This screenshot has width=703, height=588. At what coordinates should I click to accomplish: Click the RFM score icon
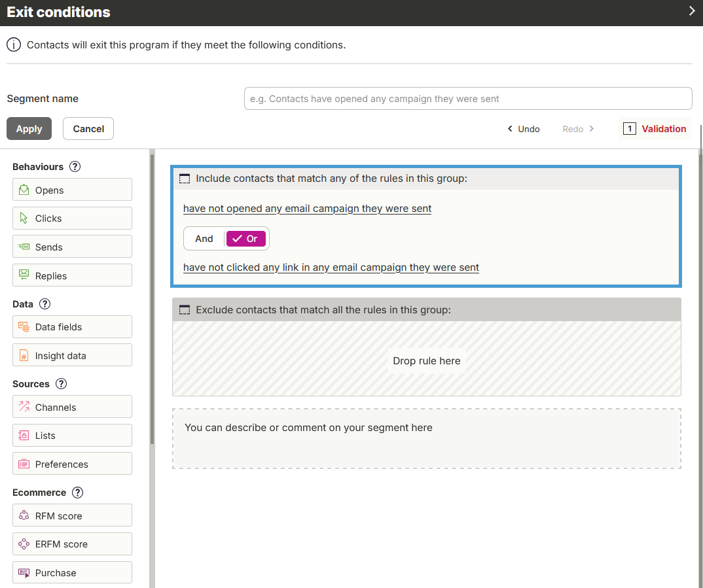(24, 515)
